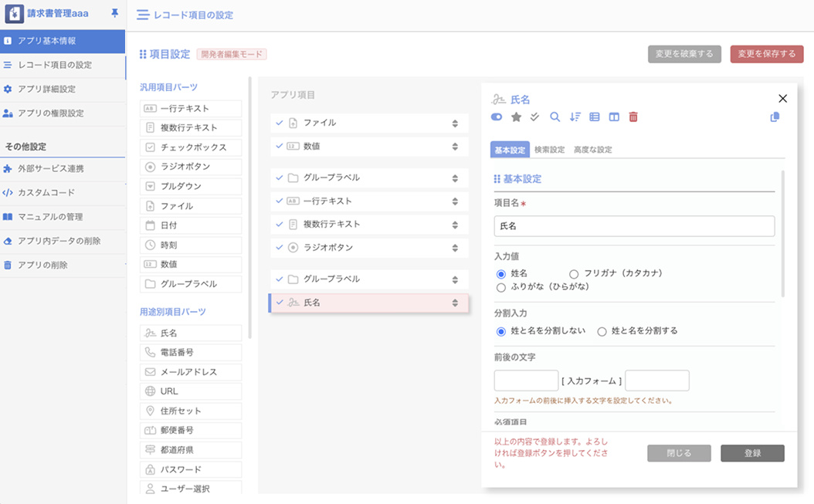Click the prefix text box before 入力フォーム
This screenshot has height=504, width=814.
(526, 381)
